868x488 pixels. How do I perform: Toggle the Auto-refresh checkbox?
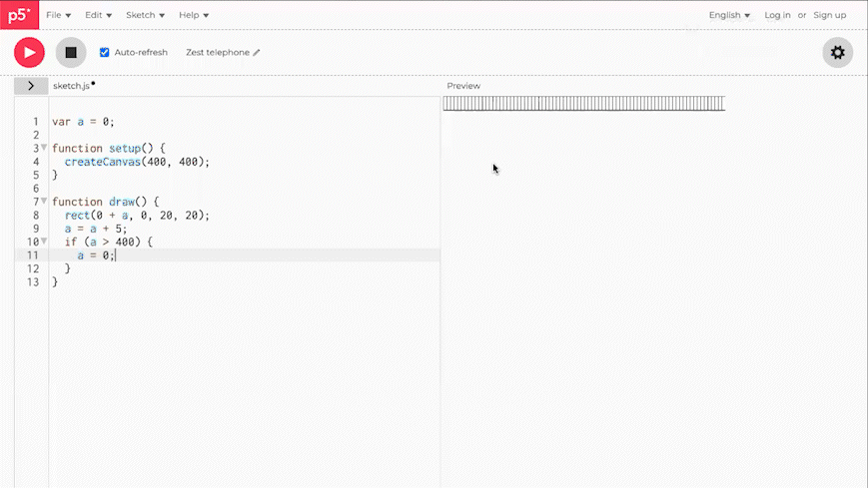[x=105, y=53]
